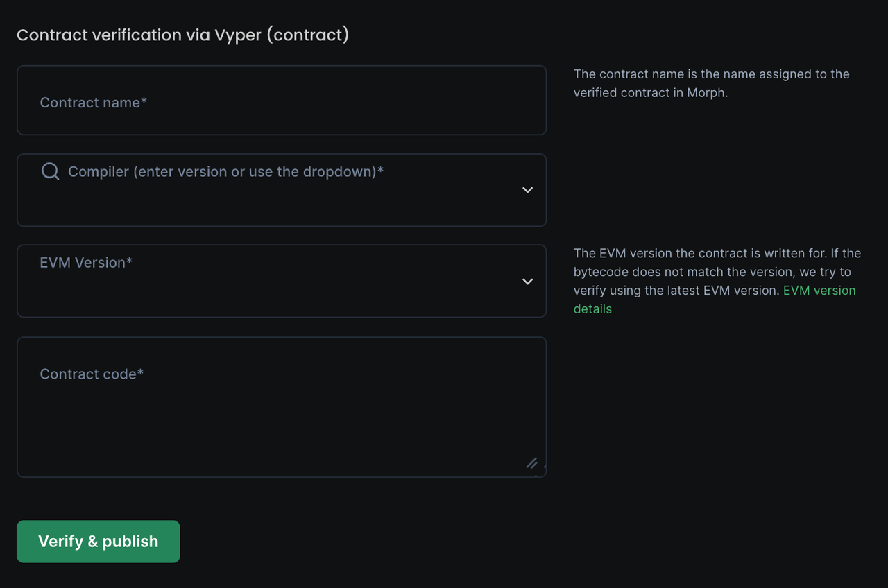Viewport: 888px width, 588px height.
Task: Select the "EVM Version*" field label
Action: [x=86, y=262]
